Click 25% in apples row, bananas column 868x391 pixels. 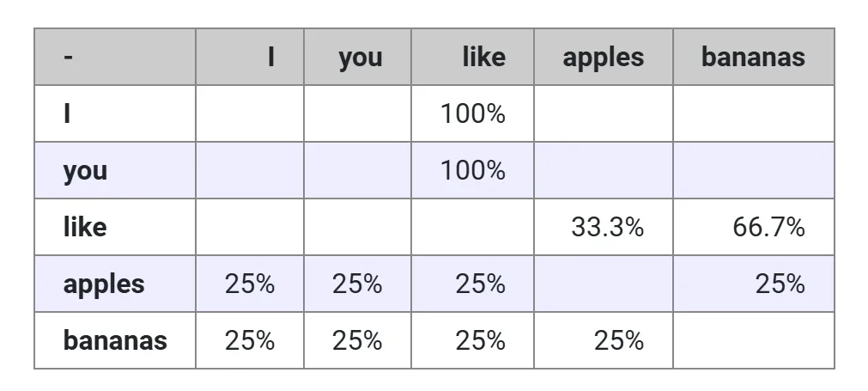pyautogui.click(x=780, y=284)
